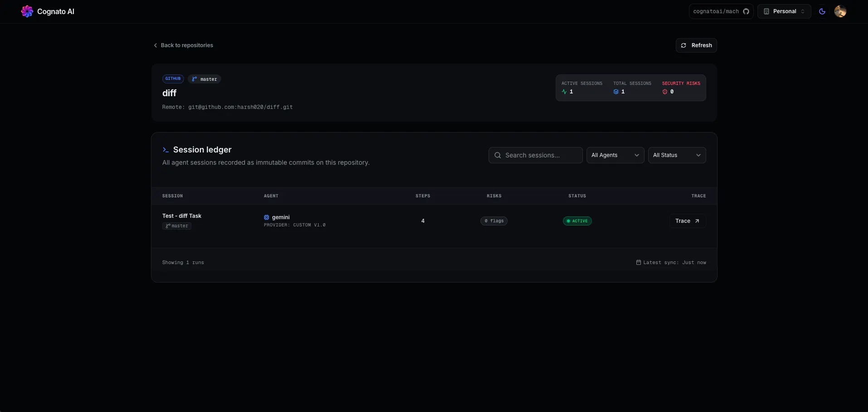Click the master branch tag in session row

point(177,226)
